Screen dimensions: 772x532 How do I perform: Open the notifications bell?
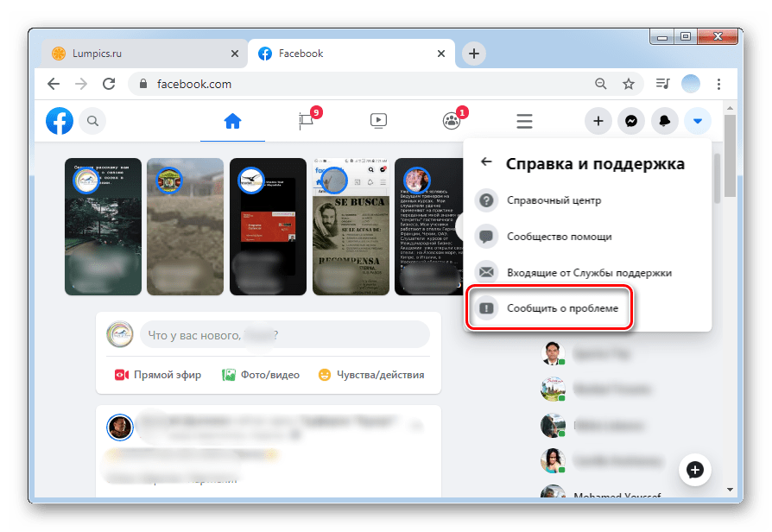coord(664,121)
